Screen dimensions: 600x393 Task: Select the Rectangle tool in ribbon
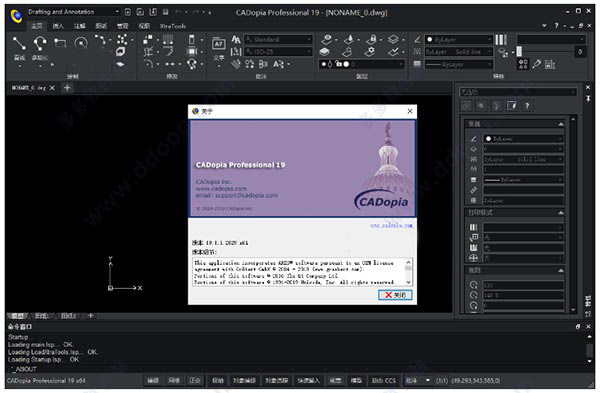(x=60, y=42)
